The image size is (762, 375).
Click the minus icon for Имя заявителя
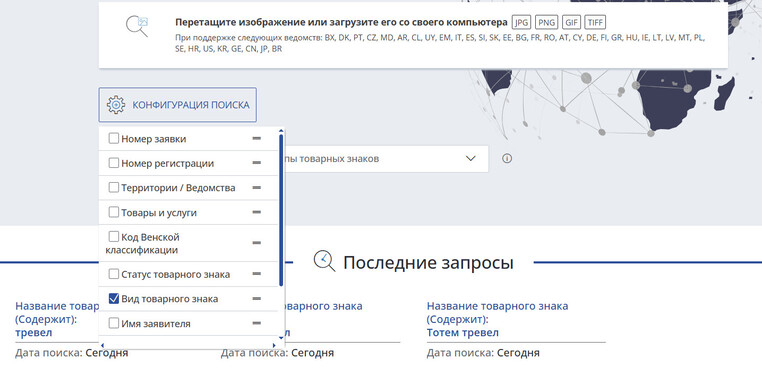pos(257,323)
